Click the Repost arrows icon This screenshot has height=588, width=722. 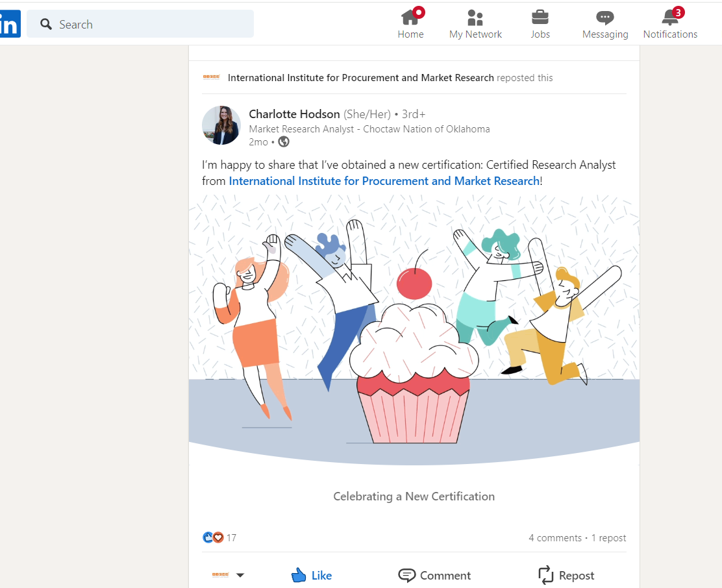(x=545, y=575)
